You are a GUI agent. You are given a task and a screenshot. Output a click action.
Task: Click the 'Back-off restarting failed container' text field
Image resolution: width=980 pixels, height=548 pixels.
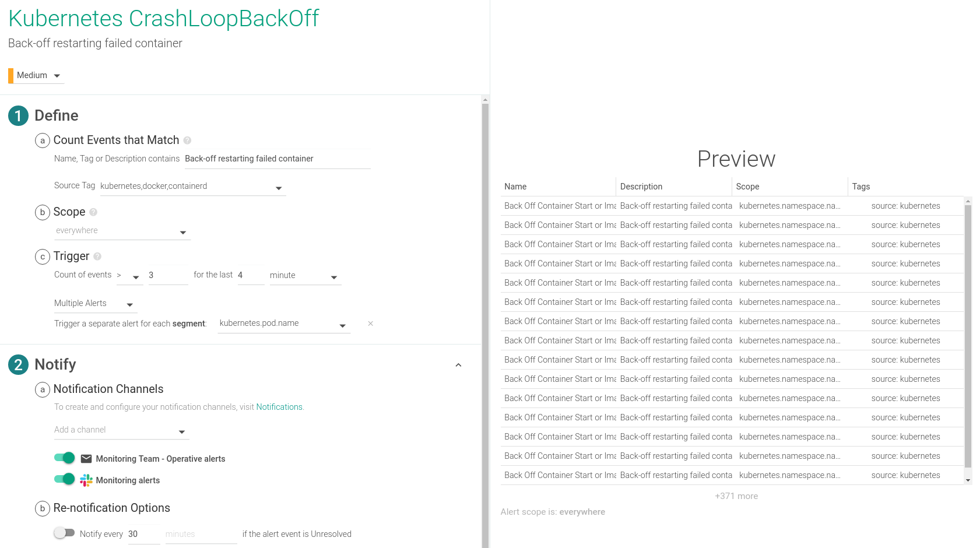[277, 159]
